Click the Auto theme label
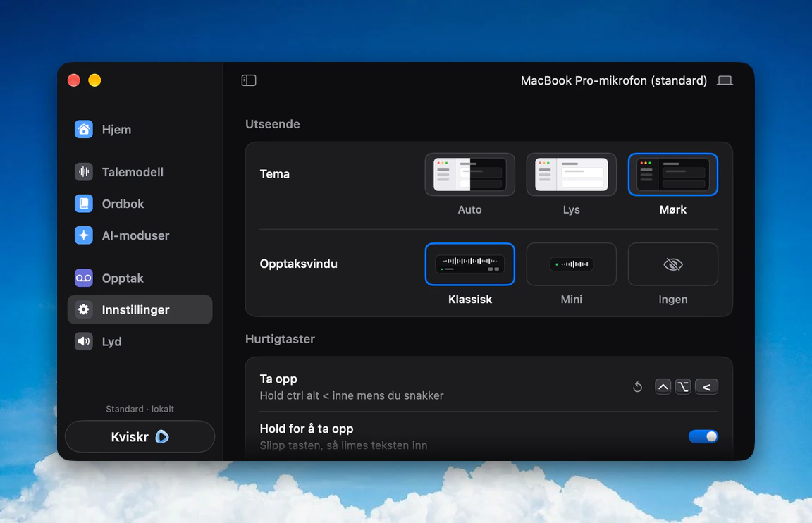Image resolution: width=812 pixels, height=523 pixels. tap(469, 210)
